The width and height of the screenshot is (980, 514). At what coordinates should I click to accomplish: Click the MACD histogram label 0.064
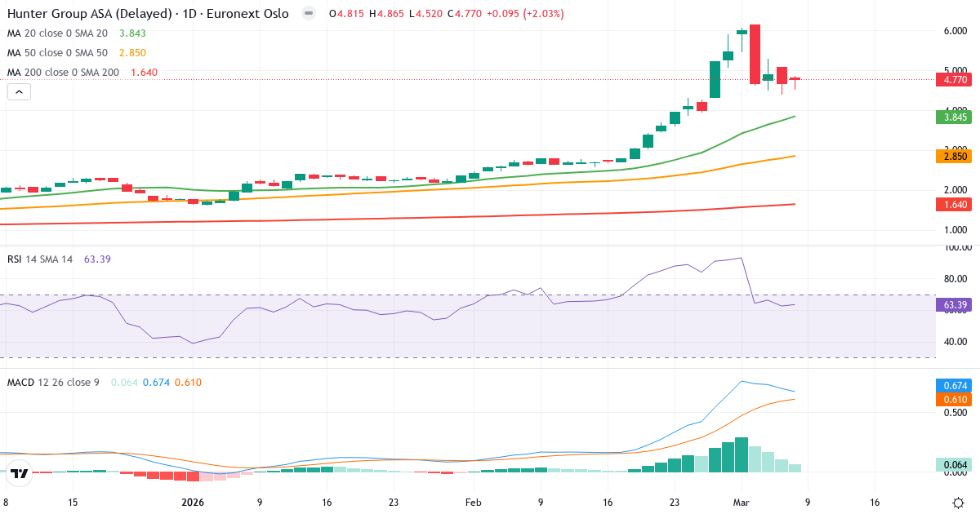[x=951, y=465]
